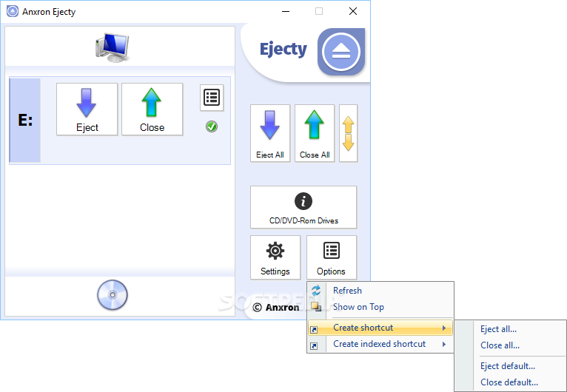Choose Refresh from the options menu
The width and height of the screenshot is (567, 392).
tap(380, 291)
